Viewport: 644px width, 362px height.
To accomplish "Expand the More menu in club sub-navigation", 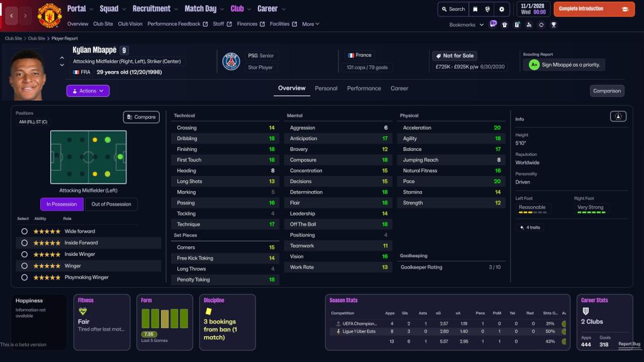I will point(311,24).
